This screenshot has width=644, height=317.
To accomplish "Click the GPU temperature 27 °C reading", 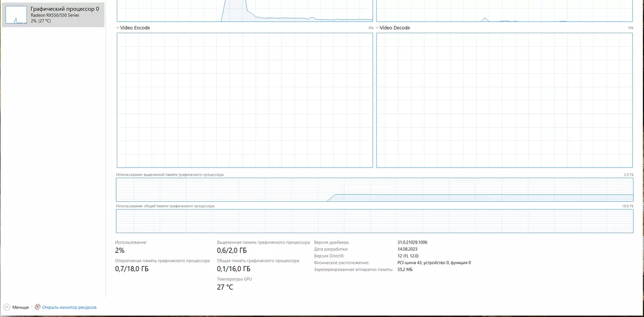I will (x=225, y=287).
